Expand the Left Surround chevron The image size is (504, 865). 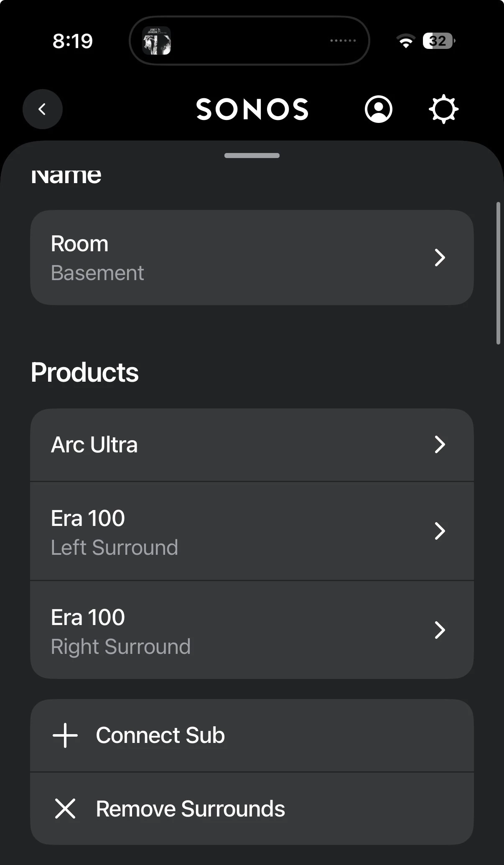pyautogui.click(x=440, y=531)
